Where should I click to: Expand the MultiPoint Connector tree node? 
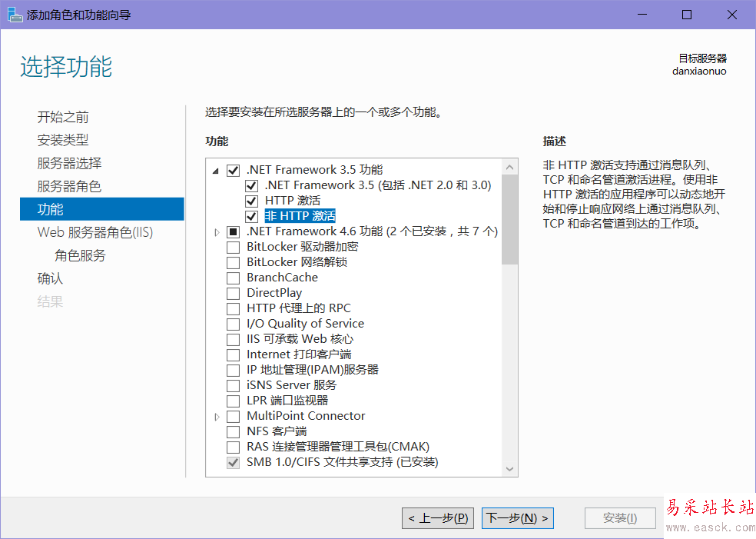[x=217, y=417]
